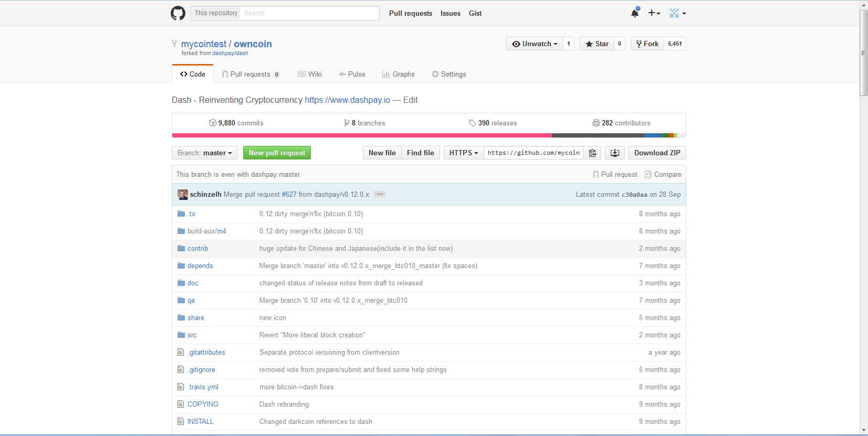Image resolution: width=868 pixels, height=436 pixels.
Task: Click the New file button
Action: coord(382,153)
